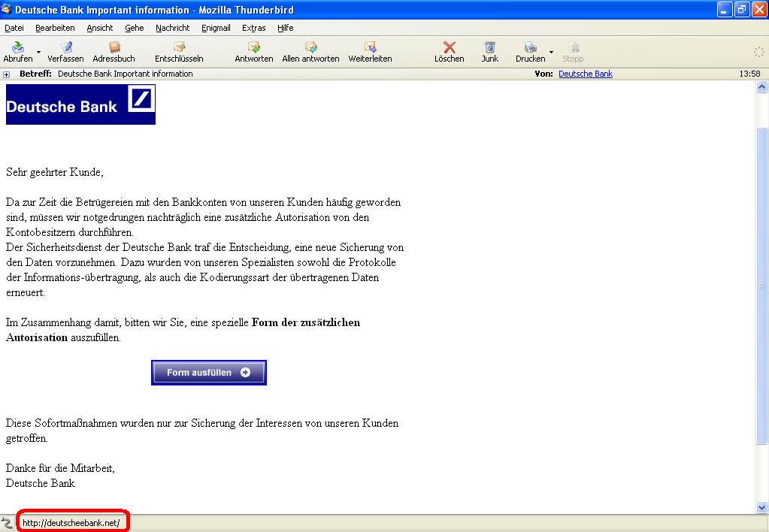This screenshot has height=532, width=769.
Task: Click the Deutsche Bank sender link
Action: [586, 74]
